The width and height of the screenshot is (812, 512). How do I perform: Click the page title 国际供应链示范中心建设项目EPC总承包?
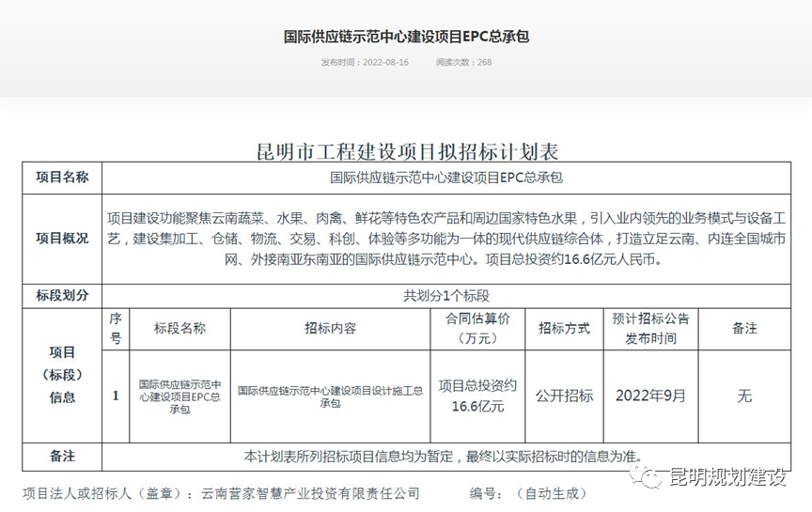406,37
